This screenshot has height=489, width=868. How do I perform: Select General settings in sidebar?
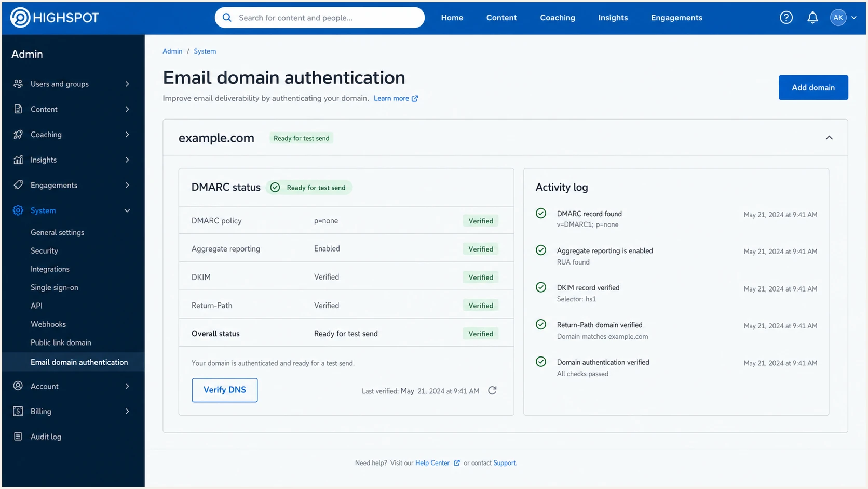[x=57, y=232]
